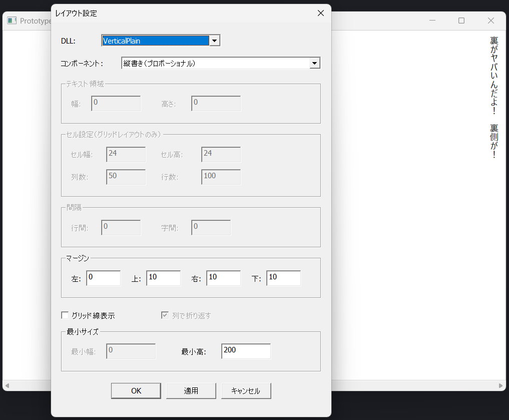
Task: Click the horizontal scrollbar left arrow
Action: pos(6,386)
